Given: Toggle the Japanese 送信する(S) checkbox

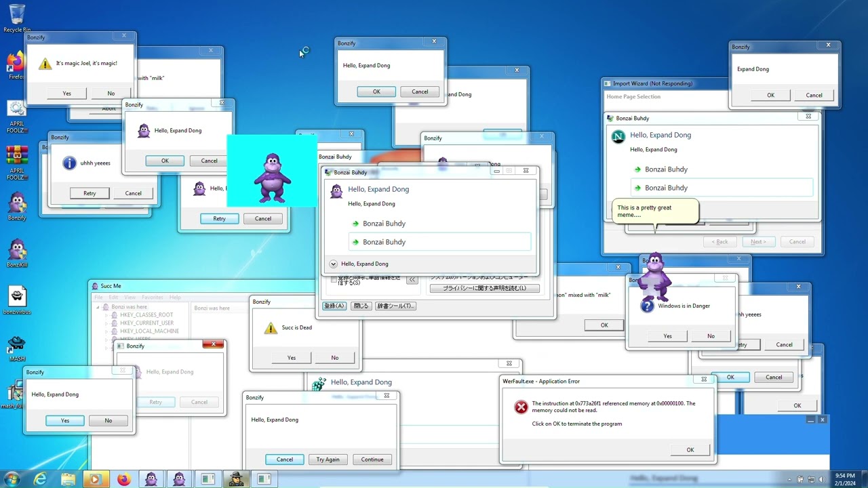Looking at the screenshot, I should pos(334,279).
